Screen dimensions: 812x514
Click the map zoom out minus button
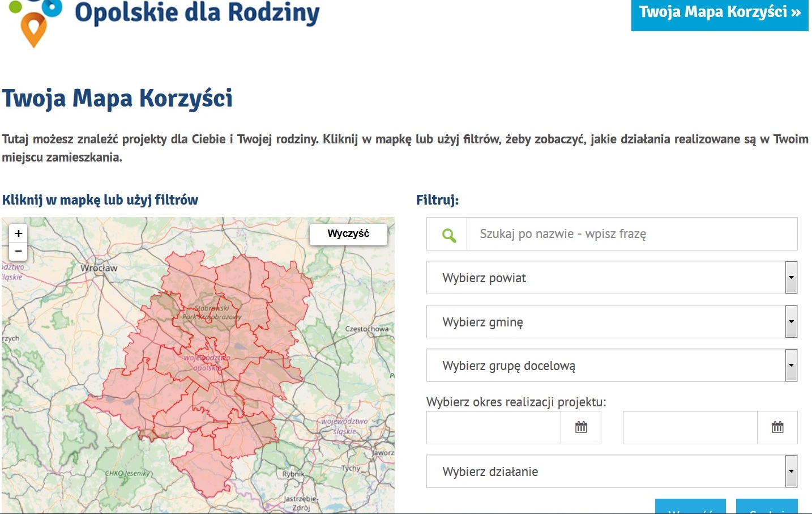(x=19, y=251)
